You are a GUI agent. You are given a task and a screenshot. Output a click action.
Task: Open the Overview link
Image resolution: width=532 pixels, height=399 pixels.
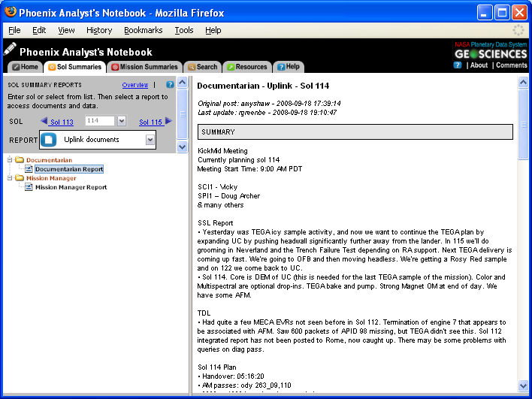[x=135, y=85]
